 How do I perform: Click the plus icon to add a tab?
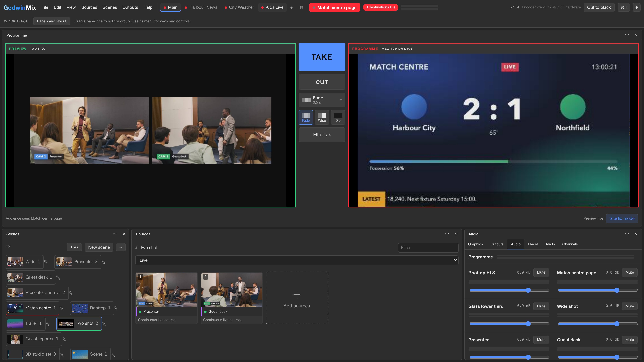point(291,8)
